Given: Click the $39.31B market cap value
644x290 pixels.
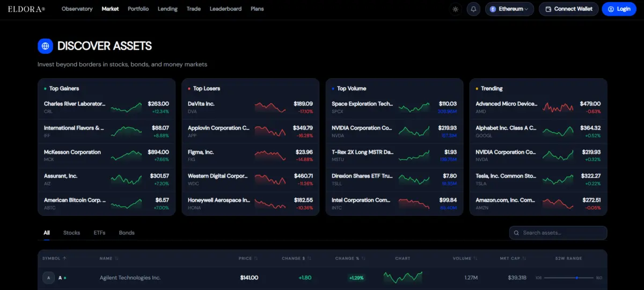Looking at the screenshot, I should tap(517, 278).
